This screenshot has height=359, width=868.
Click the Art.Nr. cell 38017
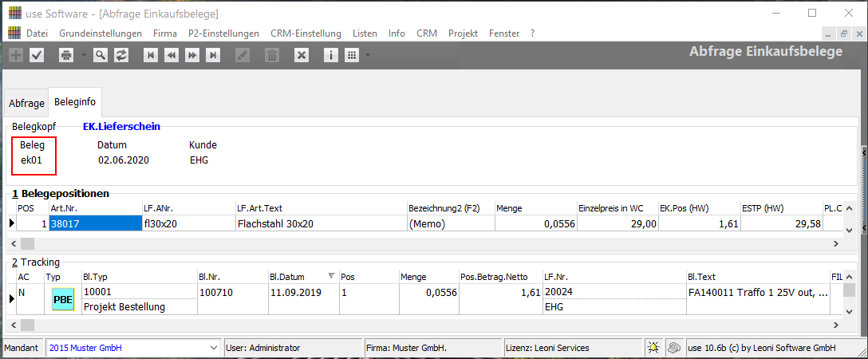pos(96,223)
